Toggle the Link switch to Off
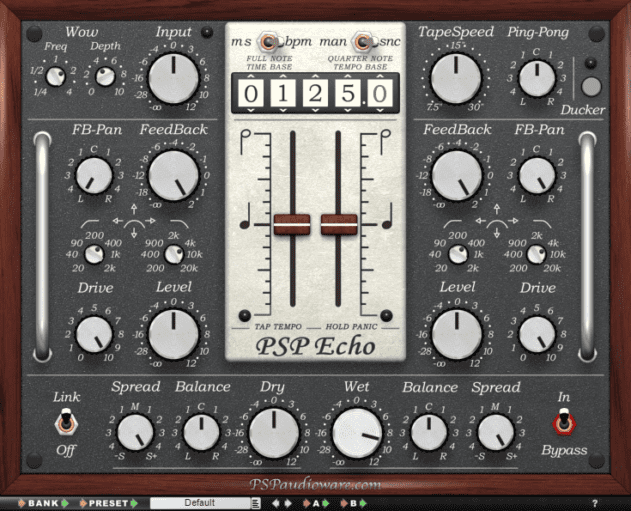Screen dimensions: 631x511 (x=66, y=422)
